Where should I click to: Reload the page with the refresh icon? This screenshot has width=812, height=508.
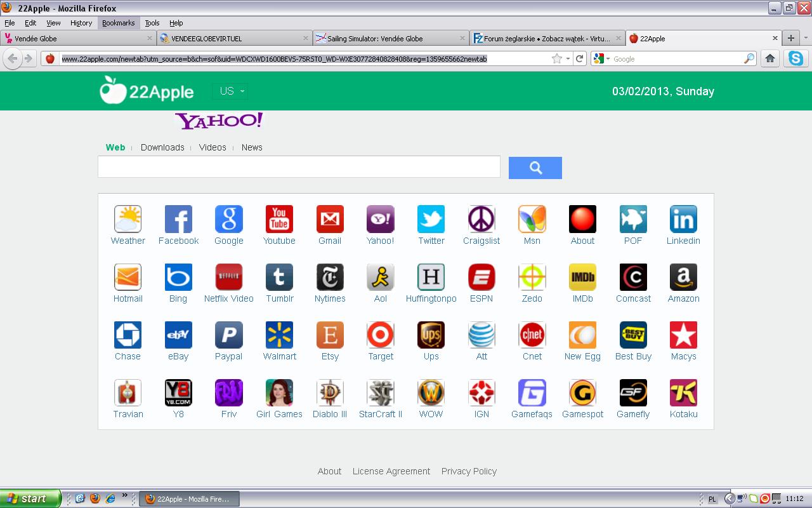tap(580, 58)
